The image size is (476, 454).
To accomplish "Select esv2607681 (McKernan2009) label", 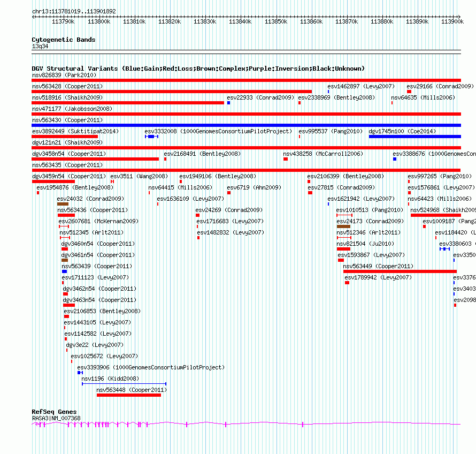I will pyautogui.click(x=98, y=221).
